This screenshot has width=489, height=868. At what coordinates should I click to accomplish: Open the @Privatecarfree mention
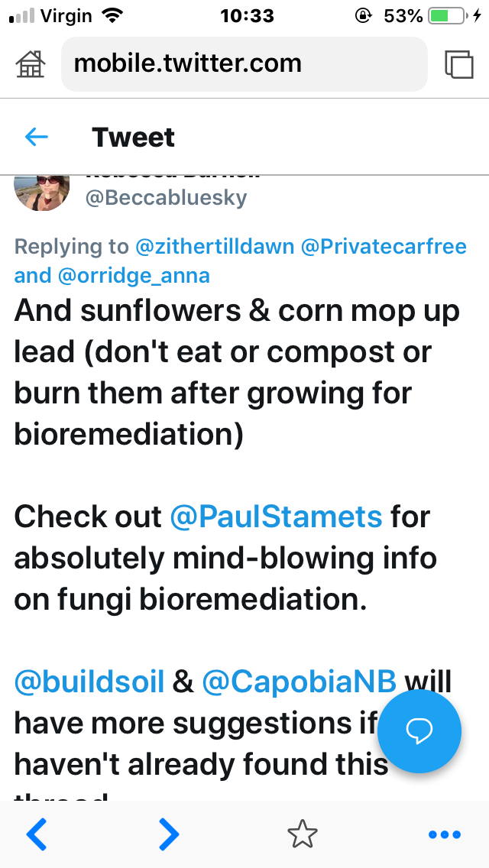click(384, 247)
